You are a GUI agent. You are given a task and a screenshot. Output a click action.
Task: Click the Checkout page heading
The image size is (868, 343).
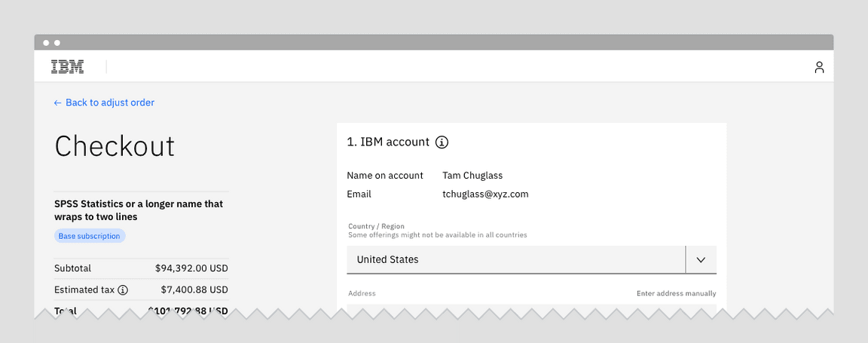tap(115, 146)
